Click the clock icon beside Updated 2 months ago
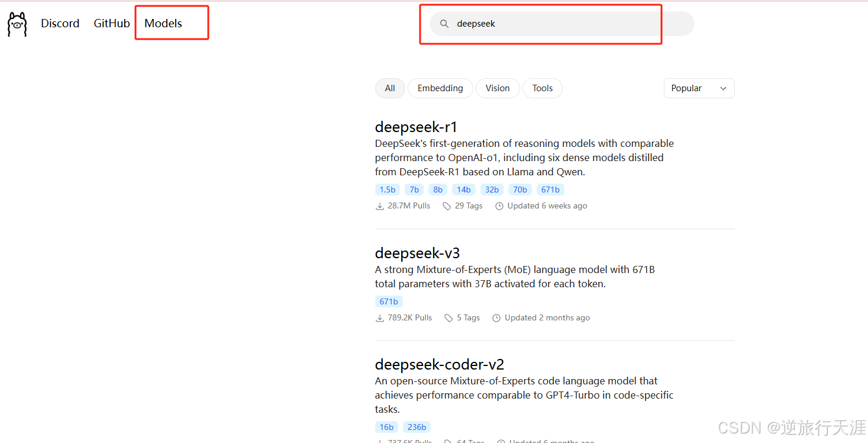Image resolution: width=868 pixels, height=443 pixels. pos(496,318)
